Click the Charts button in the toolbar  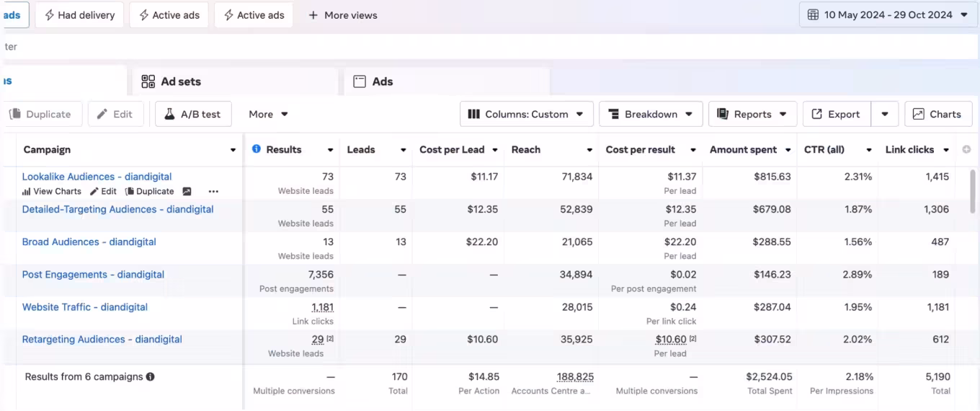[x=938, y=114]
